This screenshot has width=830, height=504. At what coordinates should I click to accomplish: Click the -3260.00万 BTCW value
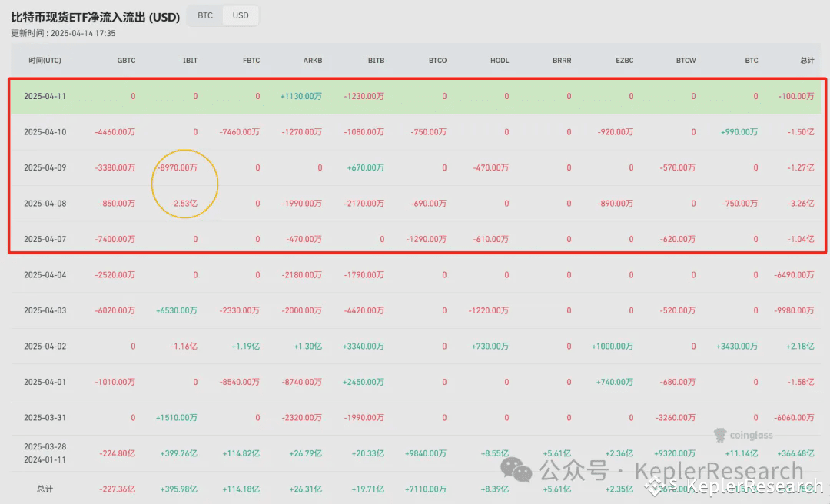tap(676, 418)
